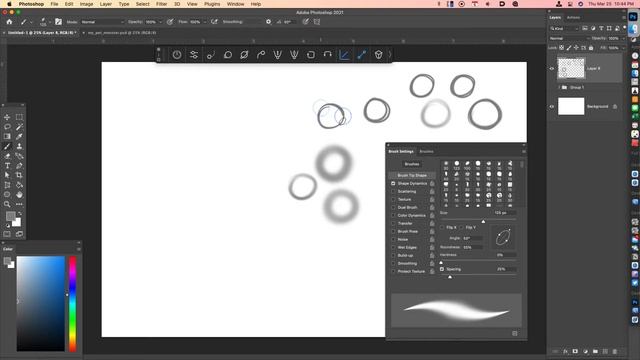Switch to the Actions tab
640x360 pixels.
tap(573, 18)
